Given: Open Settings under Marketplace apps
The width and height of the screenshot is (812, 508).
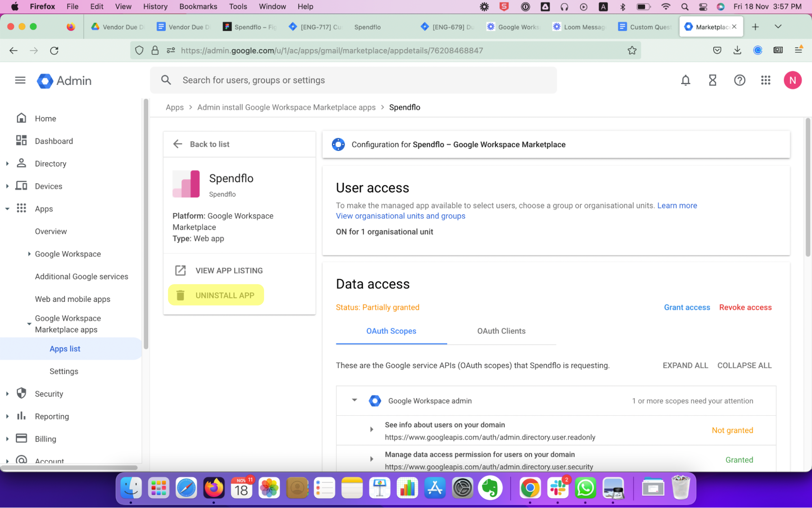Looking at the screenshot, I should 64,371.
